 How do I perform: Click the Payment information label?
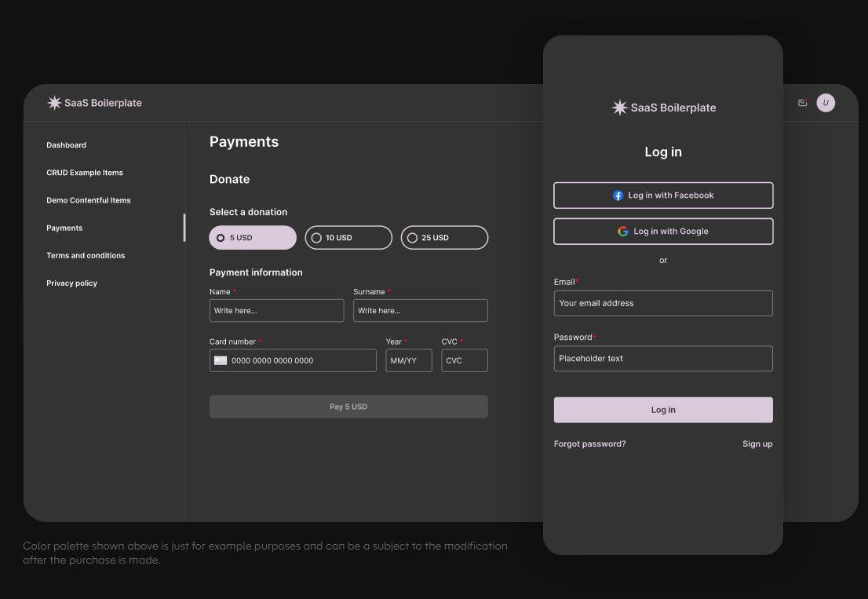click(x=256, y=272)
